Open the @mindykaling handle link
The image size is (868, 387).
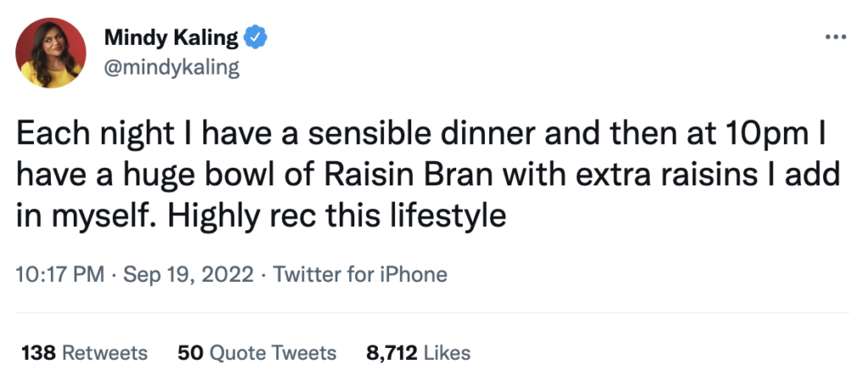(171, 68)
